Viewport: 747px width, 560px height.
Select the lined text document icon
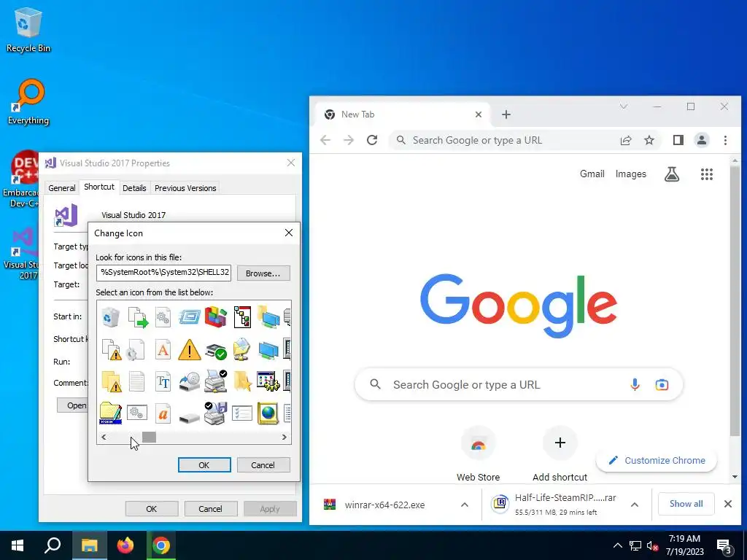coord(136,381)
